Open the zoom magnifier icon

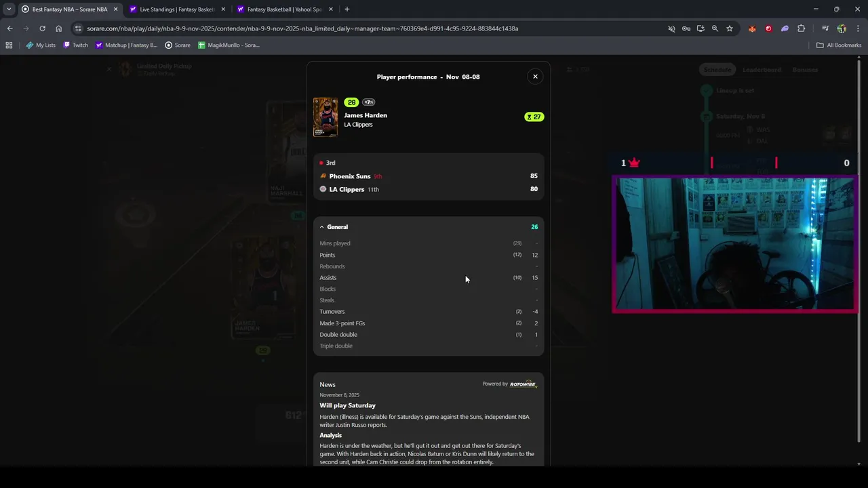click(x=715, y=28)
